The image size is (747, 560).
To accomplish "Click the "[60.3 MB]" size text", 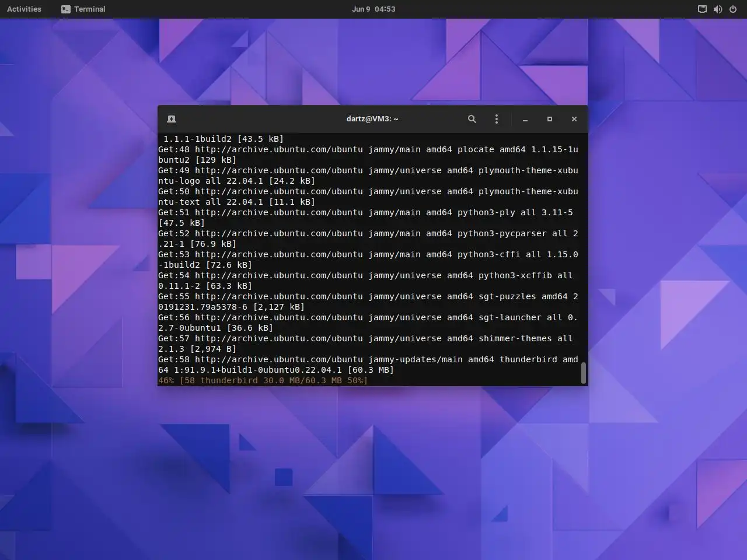I will (x=371, y=370).
